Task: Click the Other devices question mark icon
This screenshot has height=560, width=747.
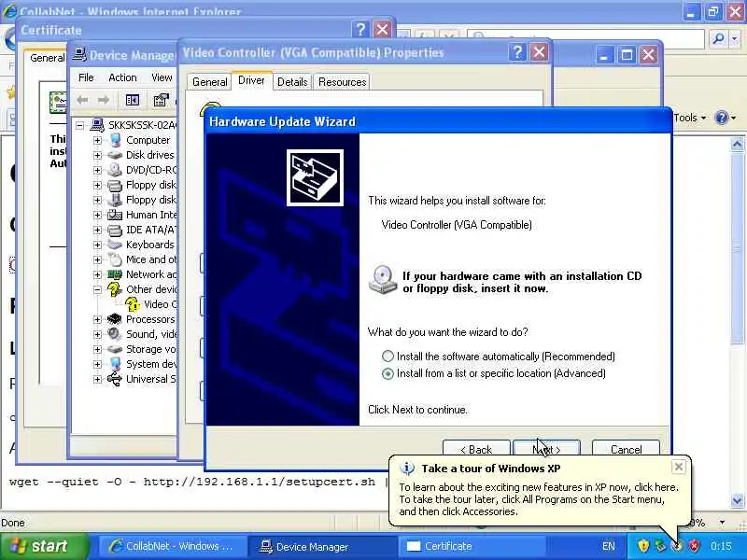Action: [114, 289]
